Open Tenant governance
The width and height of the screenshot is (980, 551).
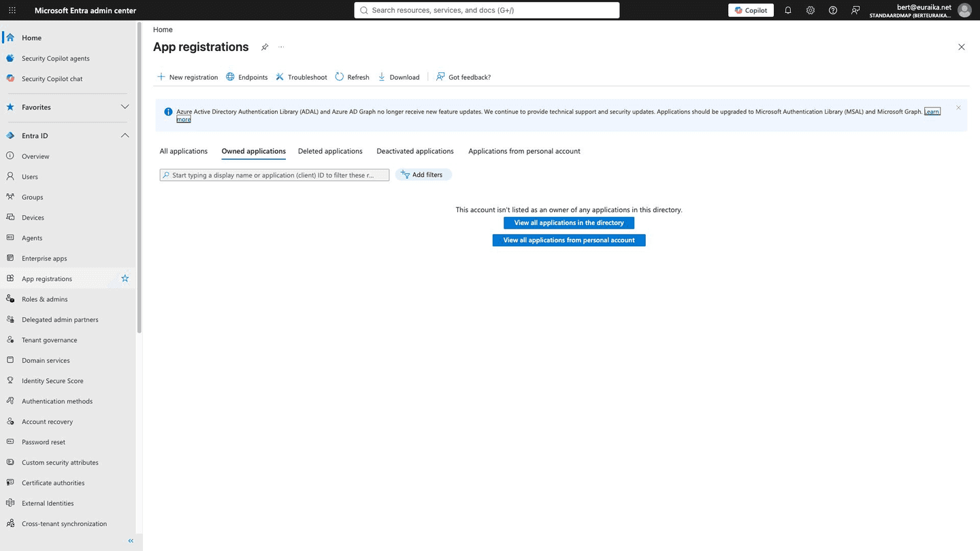click(68, 340)
